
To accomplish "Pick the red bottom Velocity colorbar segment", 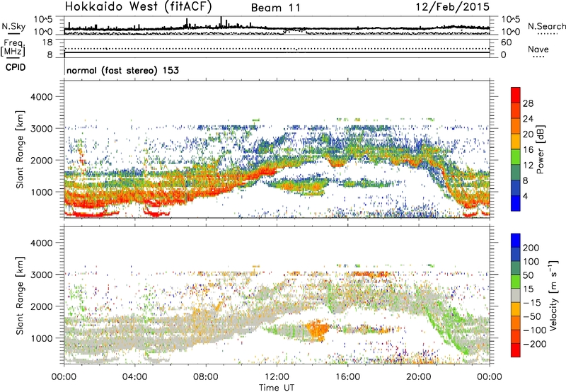I will click(516, 350).
